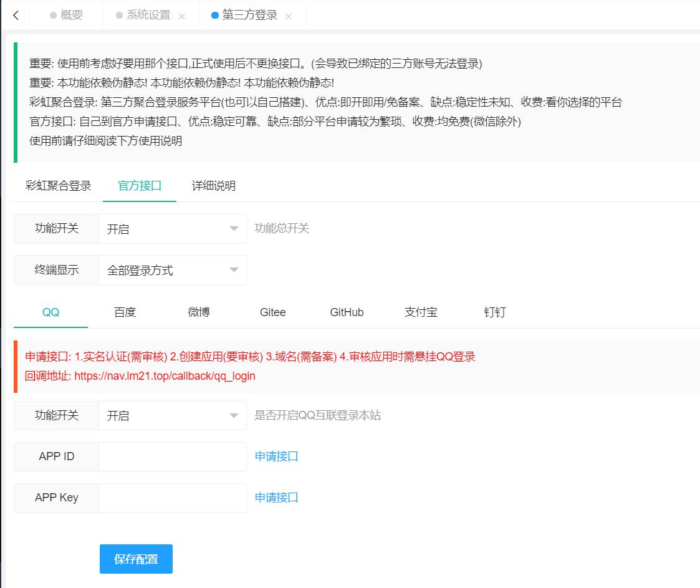Select the 百度 login tab
This screenshot has height=588, width=700.
(125, 312)
